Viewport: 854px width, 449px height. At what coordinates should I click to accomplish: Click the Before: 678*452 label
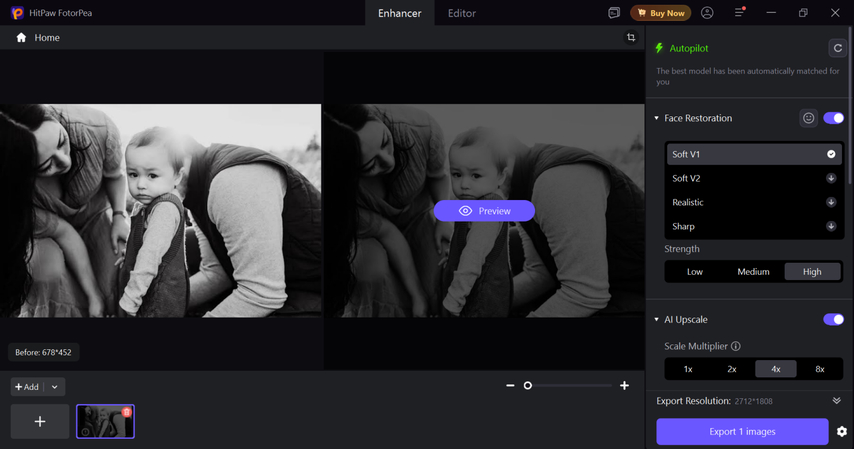tap(44, 352)
